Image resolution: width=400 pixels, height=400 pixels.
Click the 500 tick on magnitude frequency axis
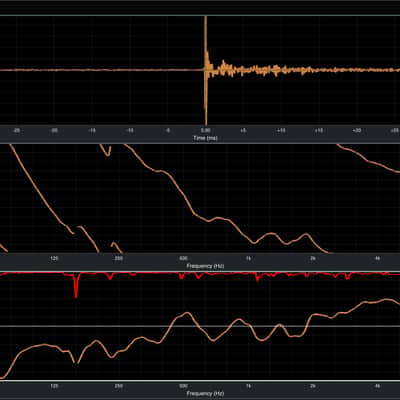183,386
